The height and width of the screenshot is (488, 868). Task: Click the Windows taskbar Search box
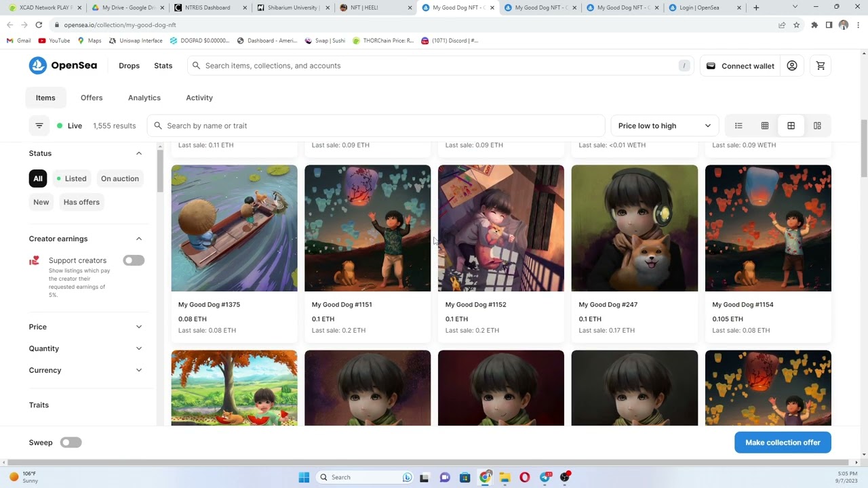(365, 477)
